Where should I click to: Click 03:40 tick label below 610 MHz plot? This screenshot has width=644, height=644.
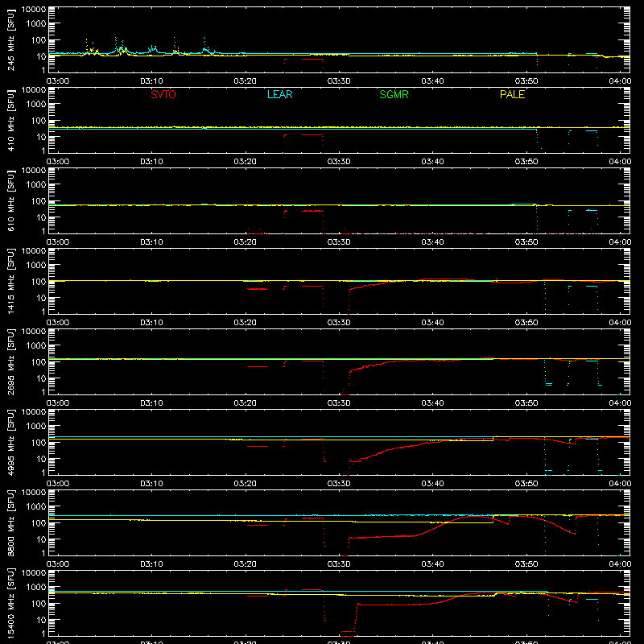(432, 242)
